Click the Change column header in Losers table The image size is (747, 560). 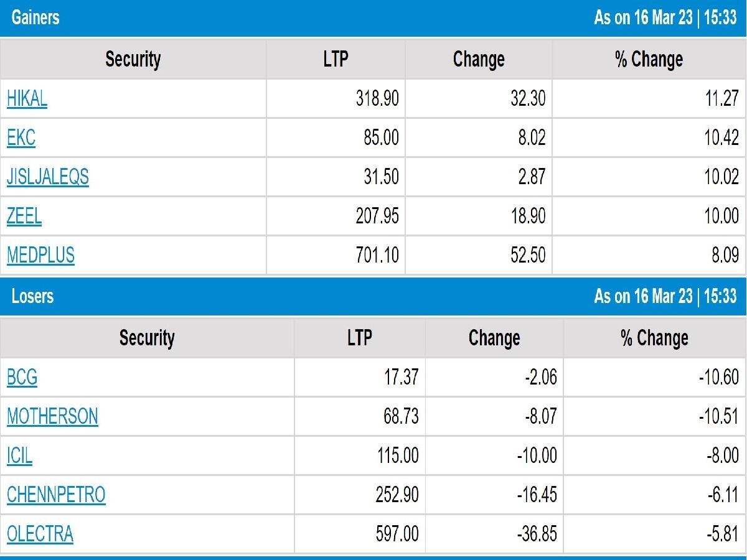tap(494, 338)
